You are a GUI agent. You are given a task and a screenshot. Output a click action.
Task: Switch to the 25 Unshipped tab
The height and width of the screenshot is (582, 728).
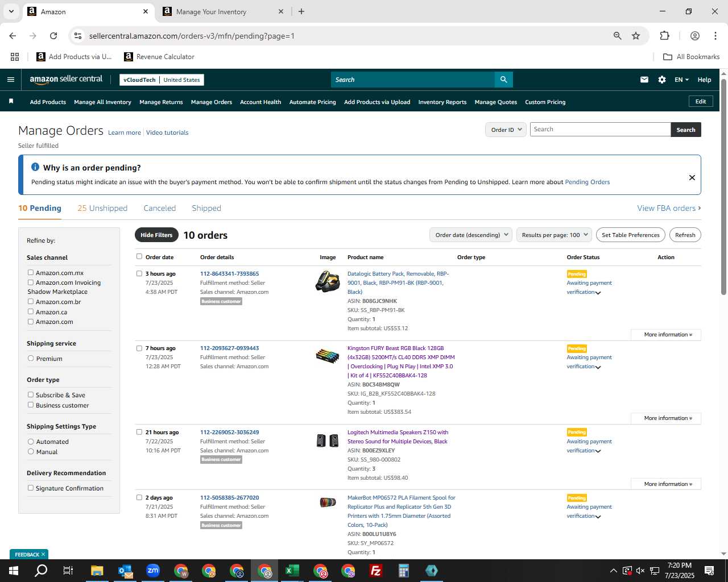click(102, 208)
